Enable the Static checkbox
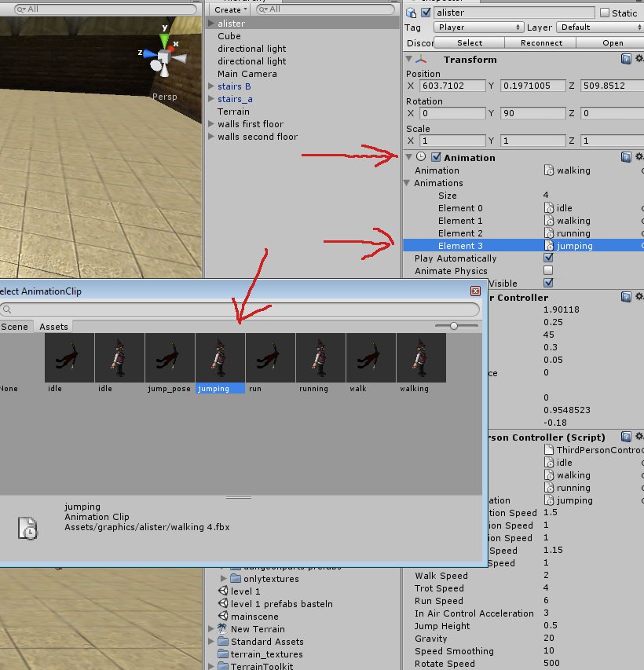 coord(604,13)
